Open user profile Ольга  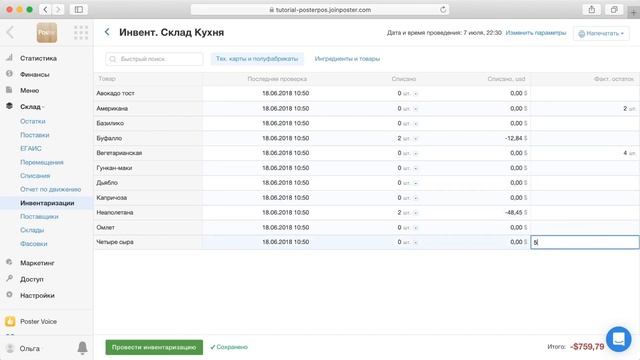(x=29, y=349)
